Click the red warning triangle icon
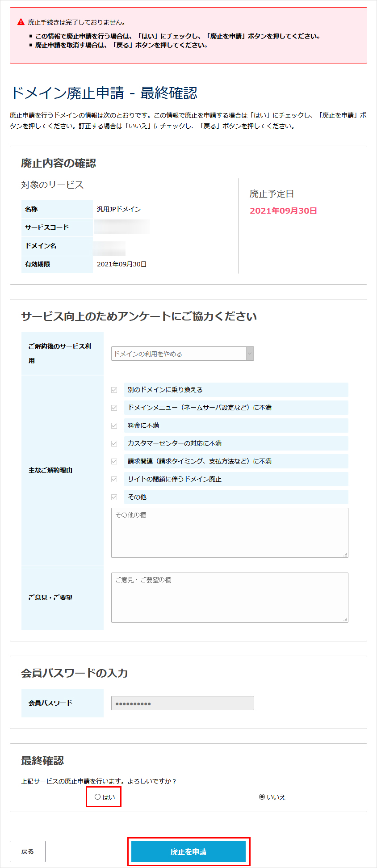 click(x=21, y=22)
